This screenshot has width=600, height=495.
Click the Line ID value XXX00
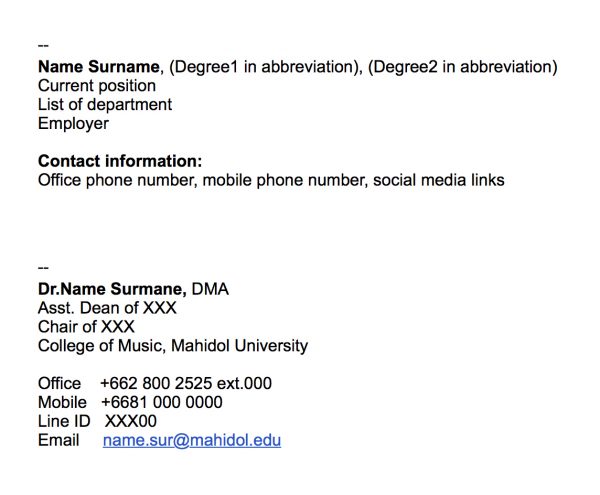coord(130,421)
